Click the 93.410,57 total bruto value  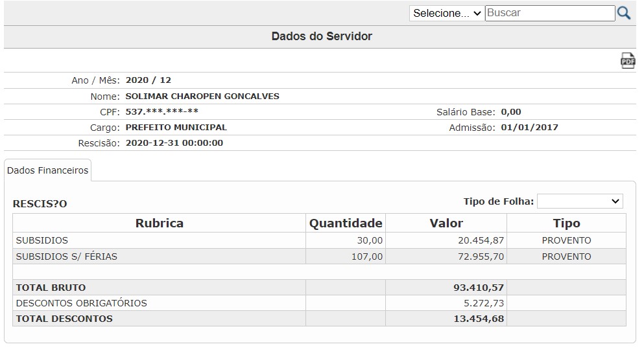coord(479,288)
